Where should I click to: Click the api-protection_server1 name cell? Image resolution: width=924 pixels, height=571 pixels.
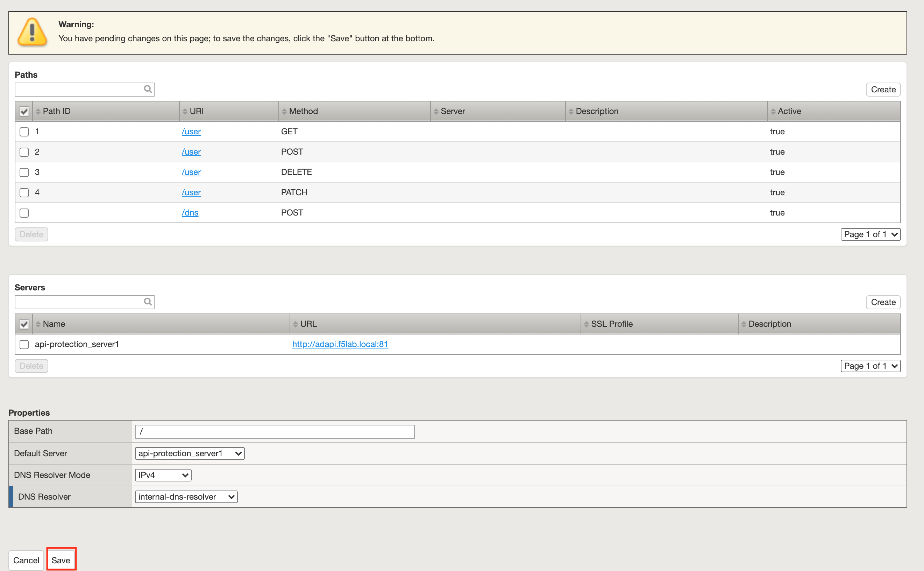click(x=77, y=344)
